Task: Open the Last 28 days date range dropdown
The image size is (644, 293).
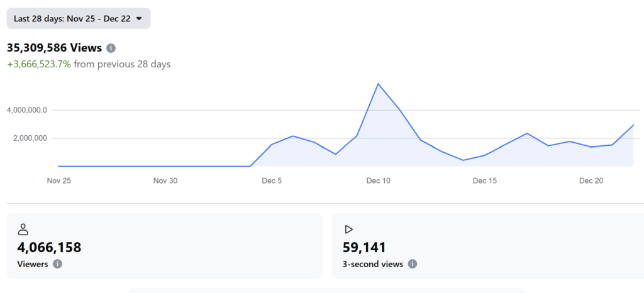Action: (78, 18)
